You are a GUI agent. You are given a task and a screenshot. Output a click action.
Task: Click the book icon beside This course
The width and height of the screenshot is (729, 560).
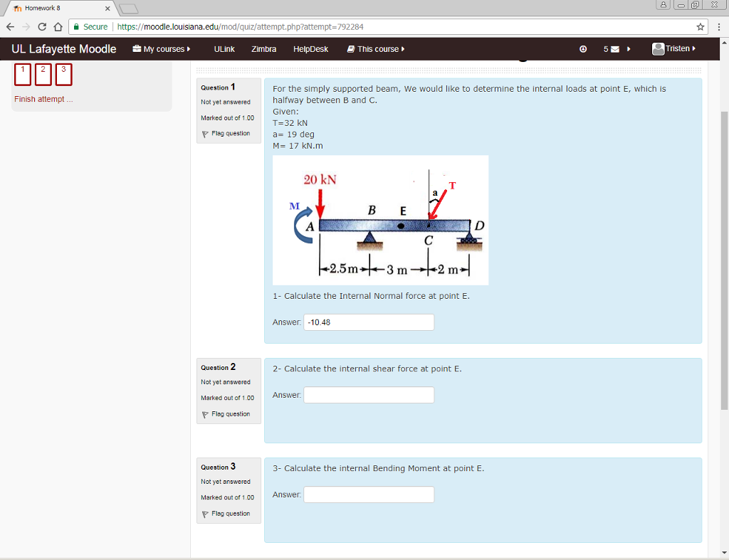pyautogui.click(x=351, y=49)
